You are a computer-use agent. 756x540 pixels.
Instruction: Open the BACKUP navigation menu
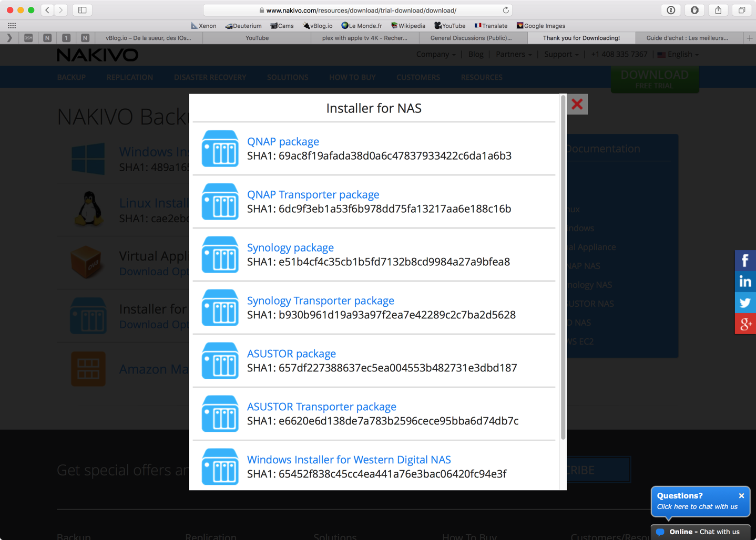click(71, 77)
